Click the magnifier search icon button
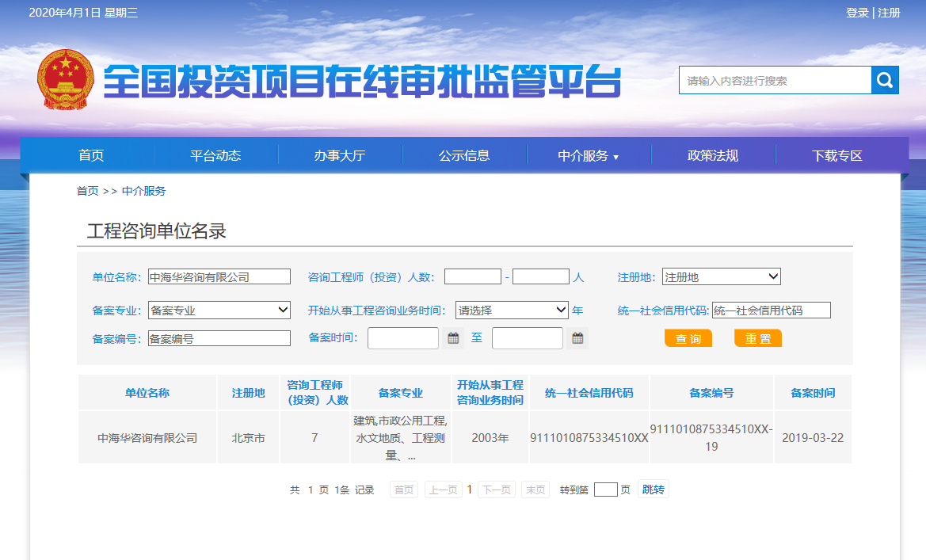The width and height of the screenshot is (926, 560). point(885,80)
